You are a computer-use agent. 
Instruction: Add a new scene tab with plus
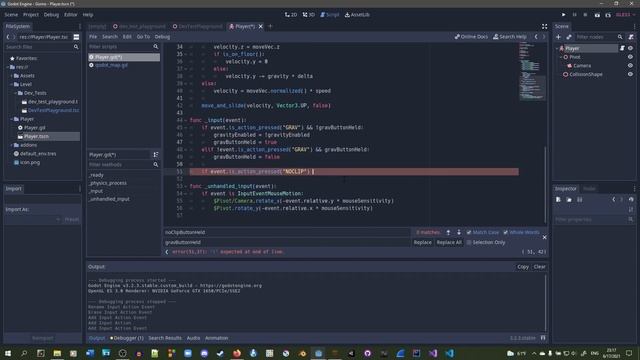point(270,26)
